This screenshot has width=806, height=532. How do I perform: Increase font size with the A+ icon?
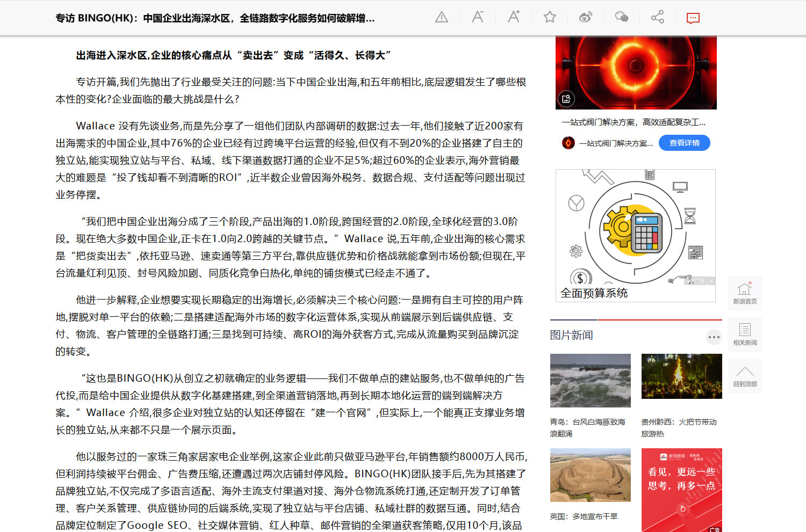[514, 17]
